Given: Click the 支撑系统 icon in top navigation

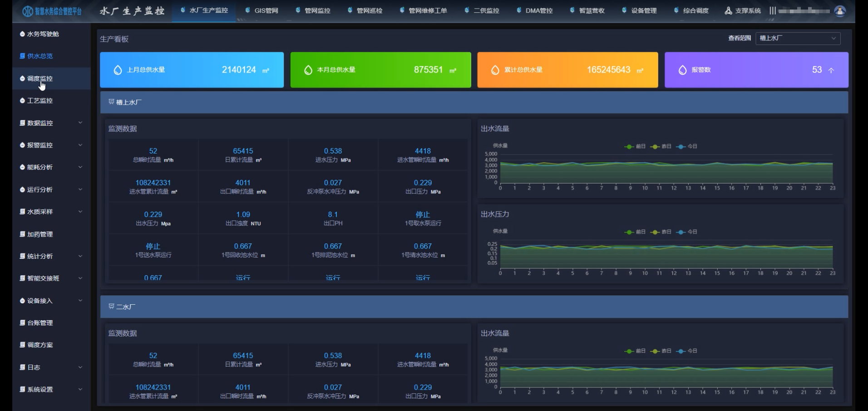Looking at the screenshot, I should [x=728, y=10].
